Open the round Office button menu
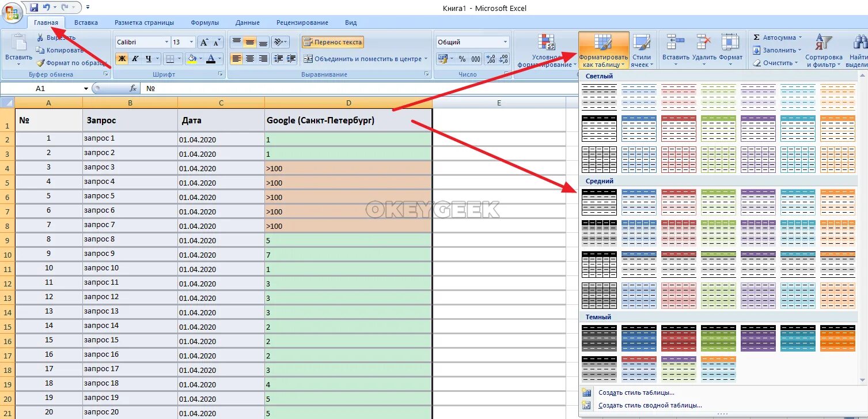Image resolution: width=868 pixels, height=419 pixels. tap(13, 13)
